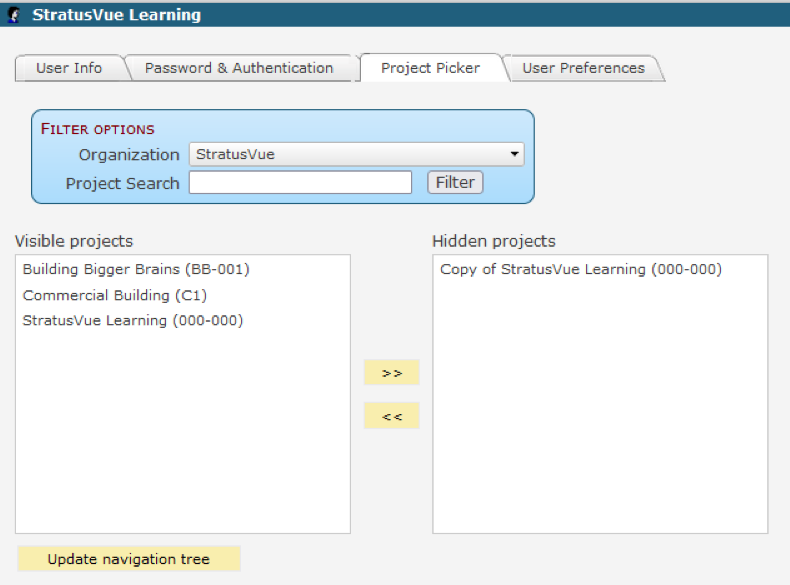Select Building Bigger Brains (BB-001) project

136,269
